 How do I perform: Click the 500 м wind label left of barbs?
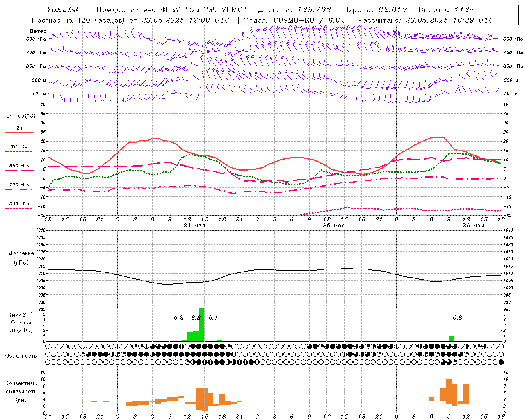(x=39, y=80)
